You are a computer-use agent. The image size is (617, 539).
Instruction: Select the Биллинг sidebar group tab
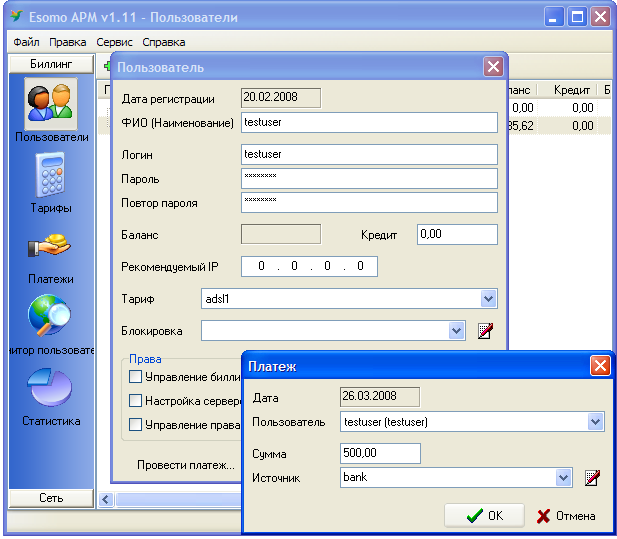[x=51, y=64]
